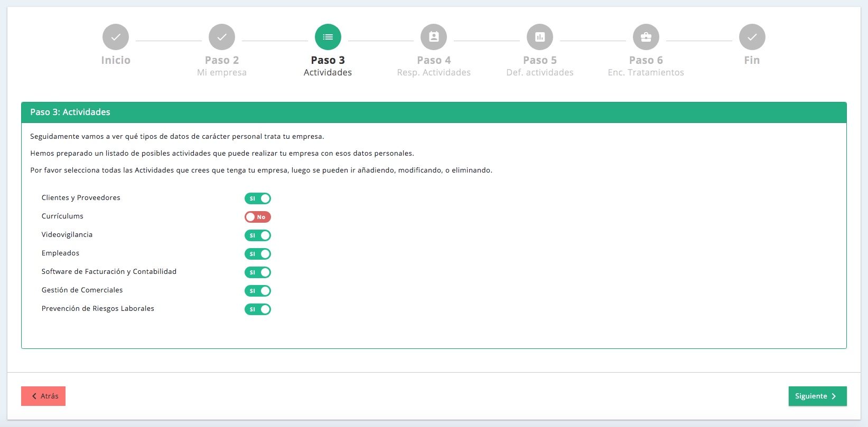This screenshot has width=868, height=427.
Task: Click the 'Videovigilancia' label
Action: click(x=67, y=235)
